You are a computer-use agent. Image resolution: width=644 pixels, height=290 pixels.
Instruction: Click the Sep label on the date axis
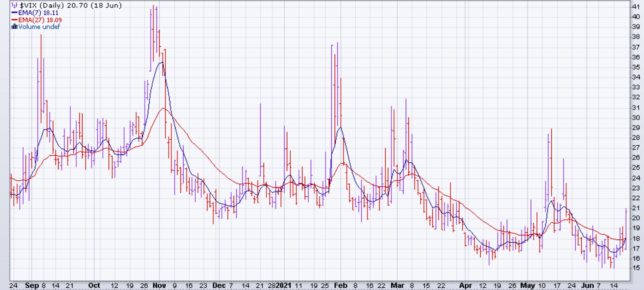coord(32,285)
